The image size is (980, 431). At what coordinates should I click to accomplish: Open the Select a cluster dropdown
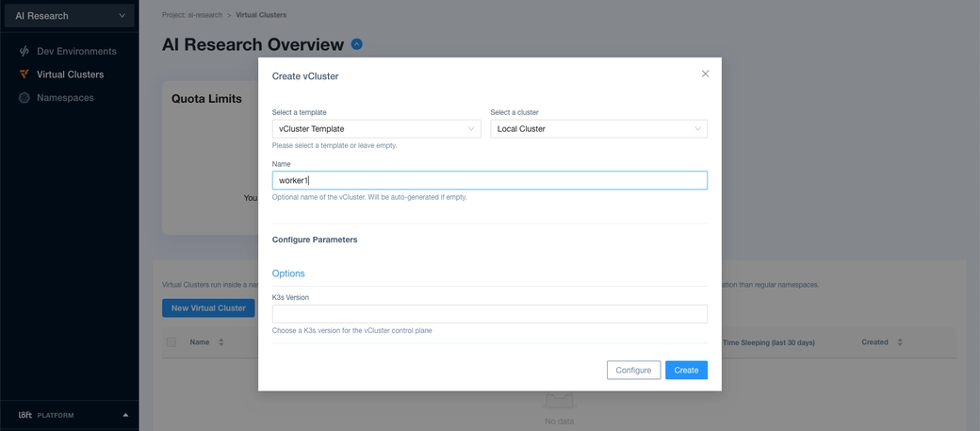tap(598, 129)
